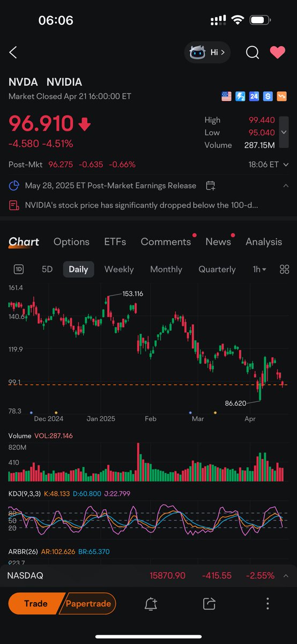The image size is (297, 644).
Task: Tap the Wi-Fi status icon
Action: (237, 20)
